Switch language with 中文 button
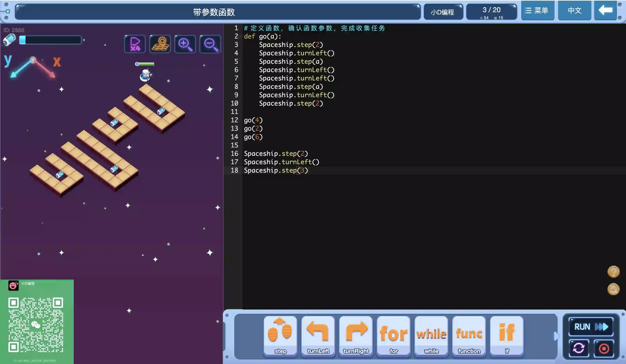This screenshot has height=364, width=626. (575, 10)
